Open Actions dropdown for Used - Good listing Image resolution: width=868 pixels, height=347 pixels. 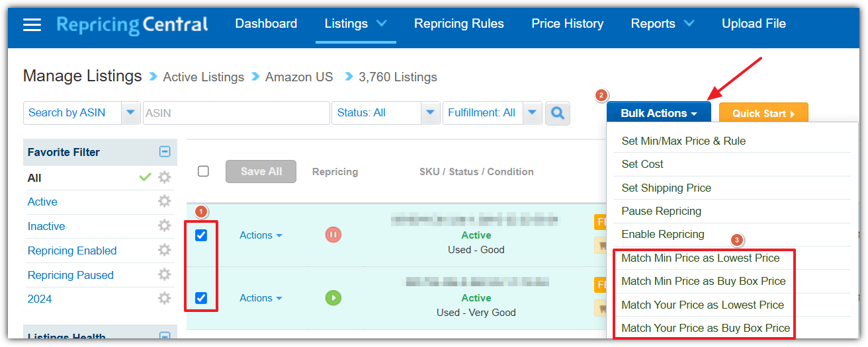(261, 235)
